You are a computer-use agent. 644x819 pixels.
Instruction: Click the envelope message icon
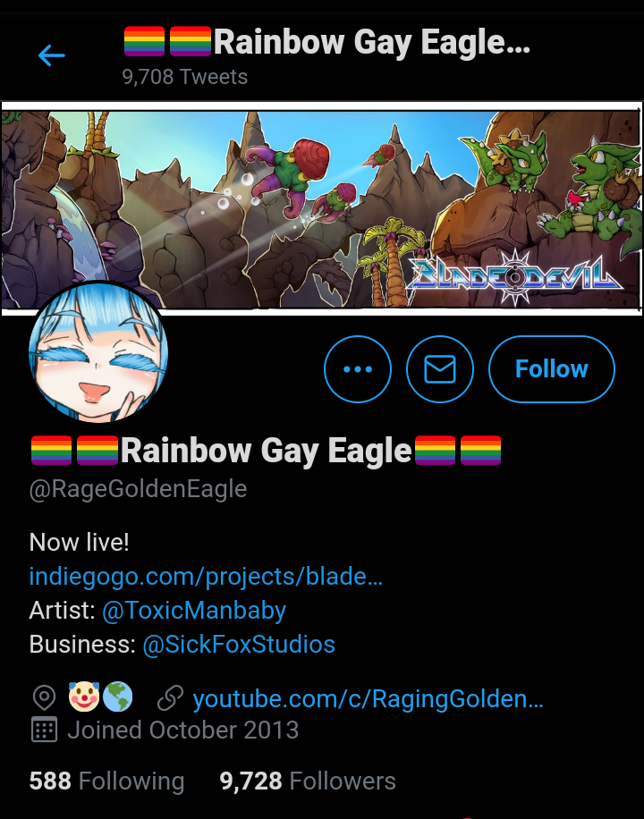(439, 369)
